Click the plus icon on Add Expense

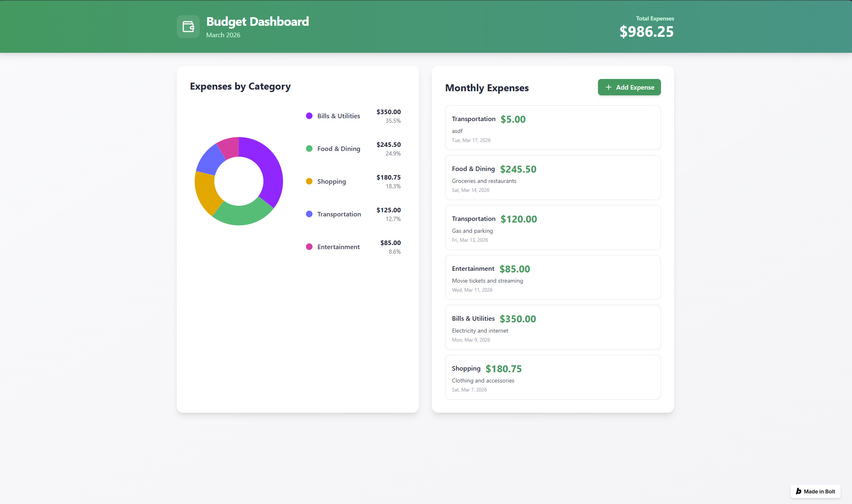pos(608,87)
